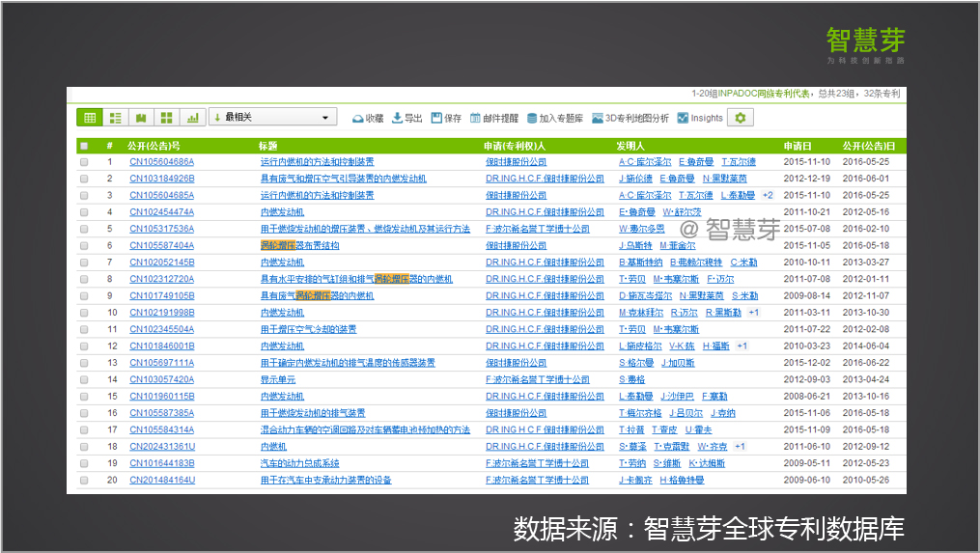Image resolution: width=980 pixels, height=553 pixels.
Task: Open the bar chart view icon
Action: (x=192, y=118)
